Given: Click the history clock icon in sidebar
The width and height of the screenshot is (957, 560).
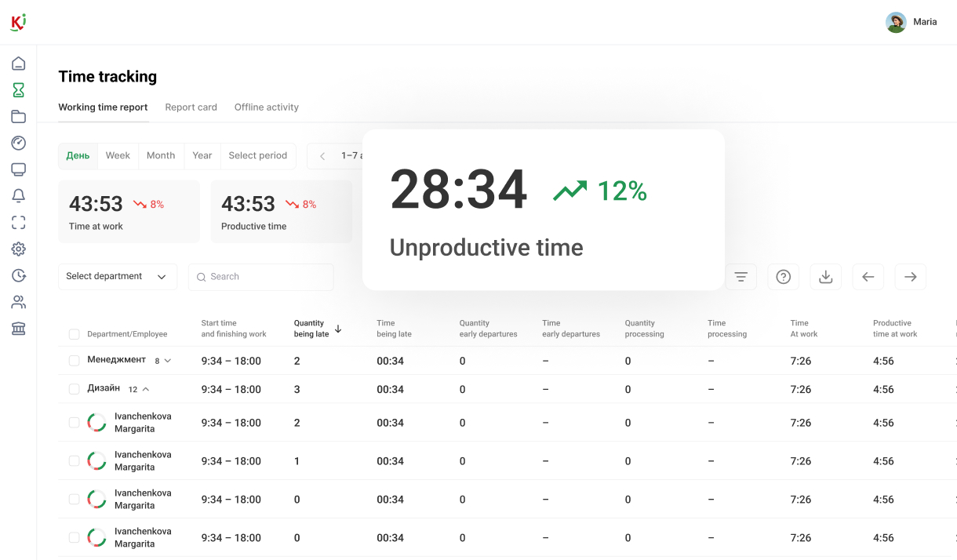Looking at the screenshot, I should [18, 275].
